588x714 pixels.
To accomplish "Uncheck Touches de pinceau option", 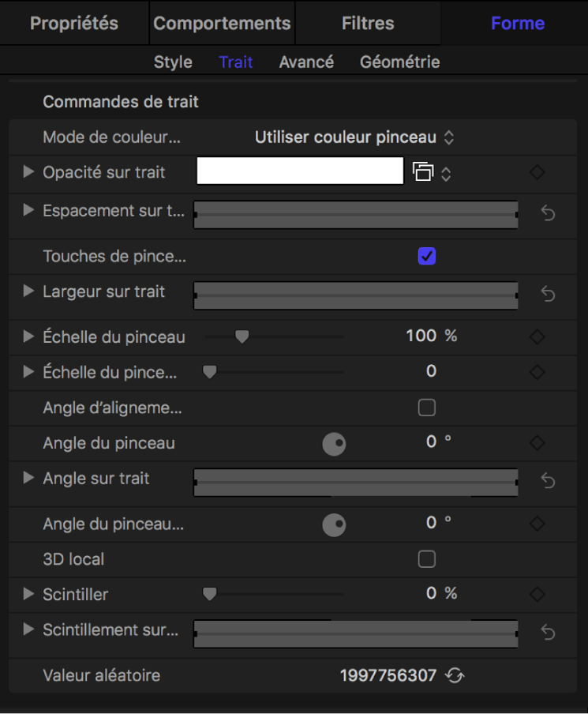I will click(x=426, y=256).
